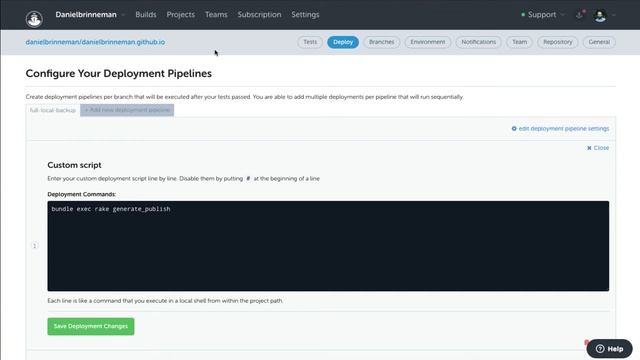Open the user avatar menu

click(600, 16)
